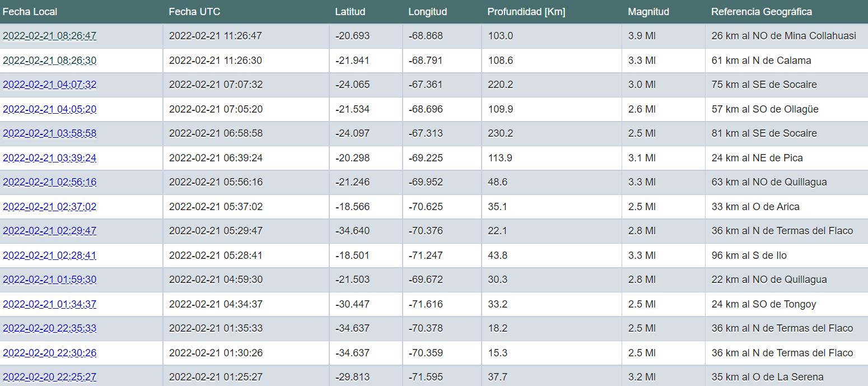The width and height of the screenshot is (868, 386).
Task: Select the 2022-02-21 03:58:58 event link
Action: (49, 133)
